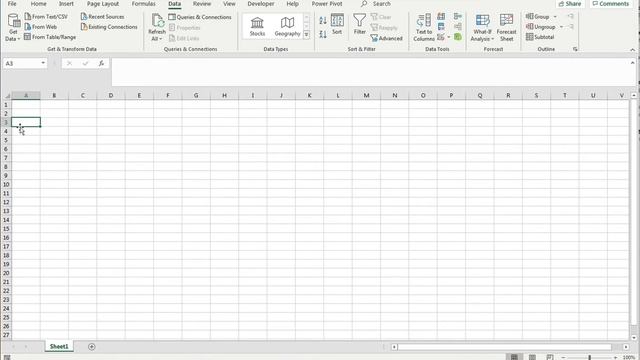Screen dimensions: 640x360
Task: Open the Name Box dropdown arrow
Action: [43, 63]
